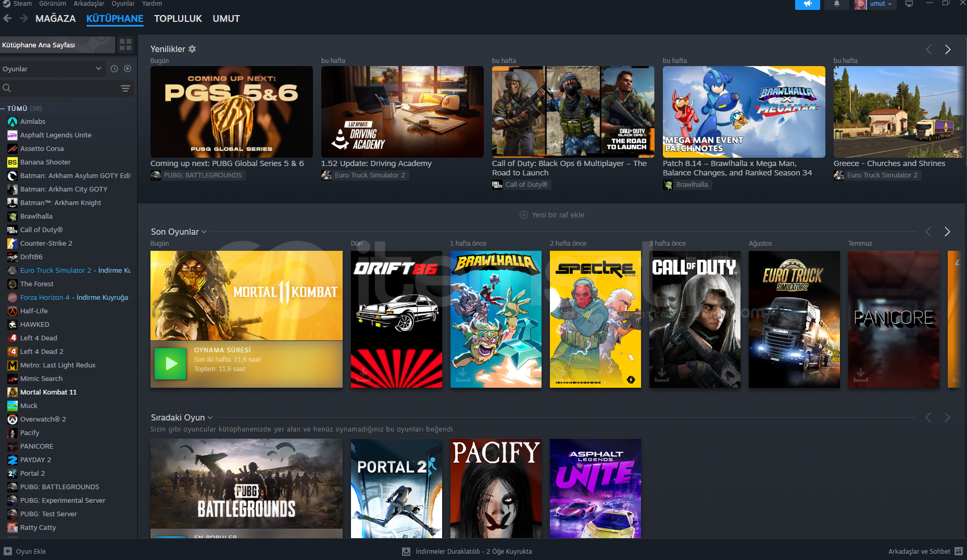
Task: Open the PGS 5&6 news thumbnail
Action: 232,112
